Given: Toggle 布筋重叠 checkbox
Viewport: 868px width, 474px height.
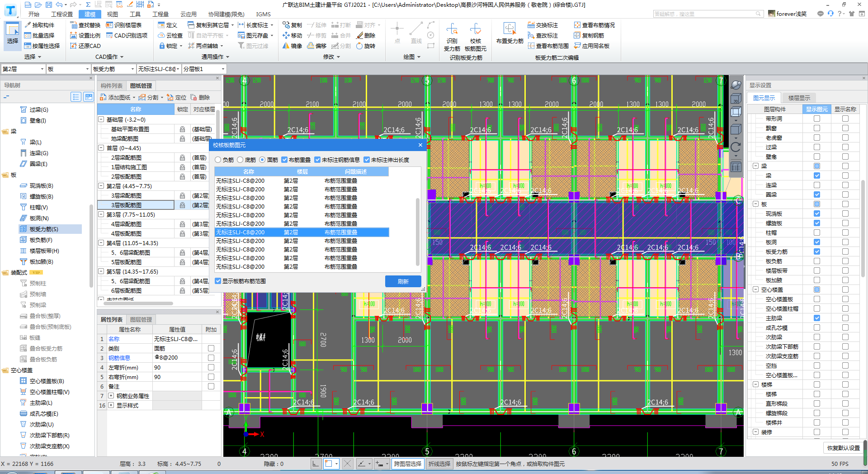Looking at the screenshot, I should [x=284, y=160].
